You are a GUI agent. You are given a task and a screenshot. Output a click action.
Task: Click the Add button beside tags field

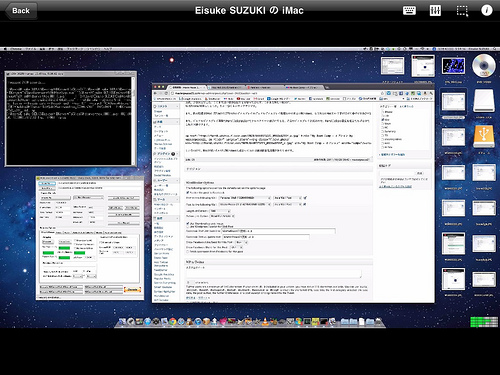point(420,173)
